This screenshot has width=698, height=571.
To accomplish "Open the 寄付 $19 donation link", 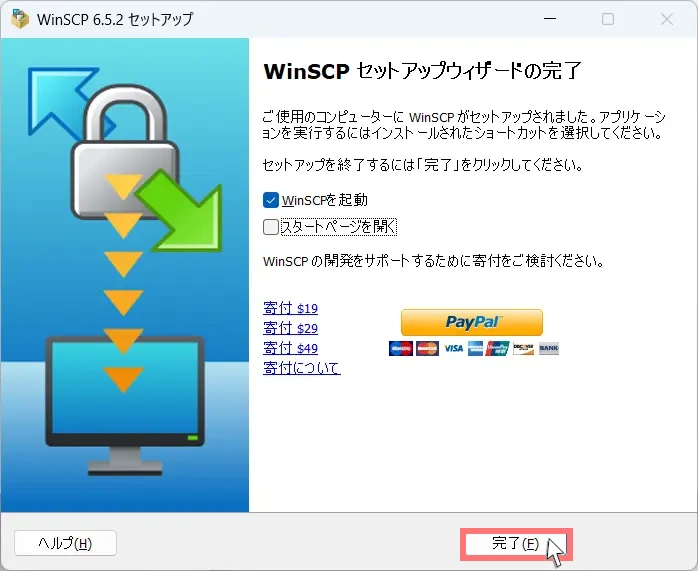I will pos(290,308).
